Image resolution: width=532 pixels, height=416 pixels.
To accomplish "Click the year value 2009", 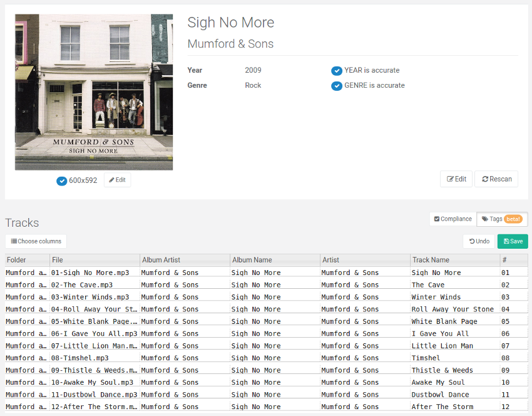I will [253, 70].
